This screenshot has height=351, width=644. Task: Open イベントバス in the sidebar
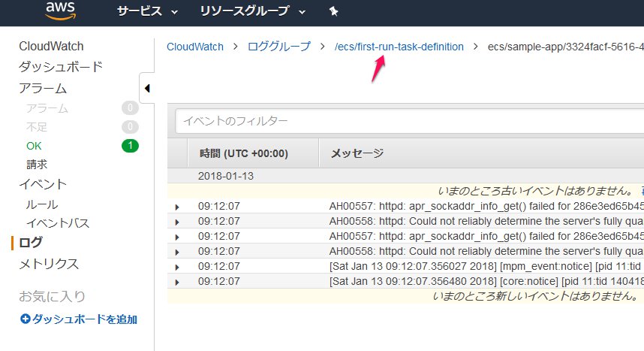point(58,223)
